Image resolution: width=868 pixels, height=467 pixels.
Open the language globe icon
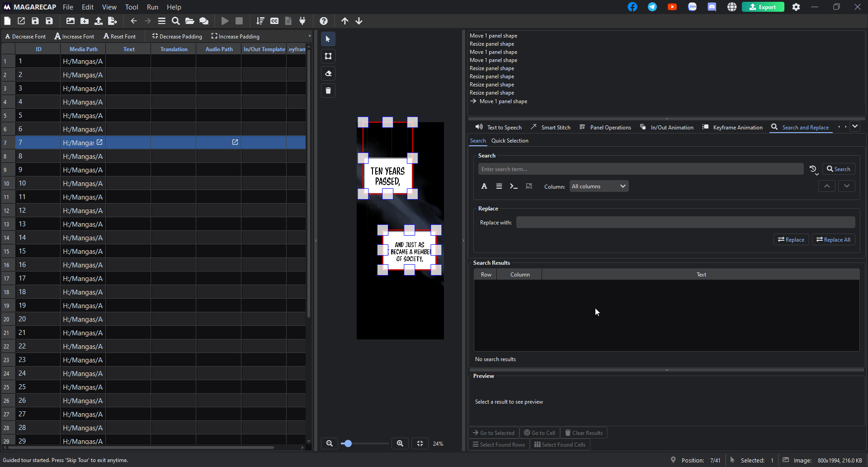732,7
